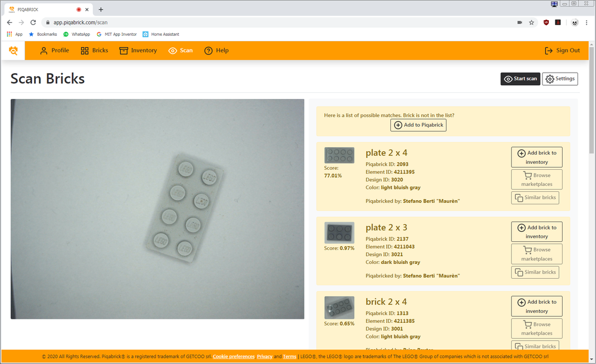Image resolution: width=596 pixels, height=364 pixels.
Task: Start scan with the eye button
Action: [x=520, y=79]
